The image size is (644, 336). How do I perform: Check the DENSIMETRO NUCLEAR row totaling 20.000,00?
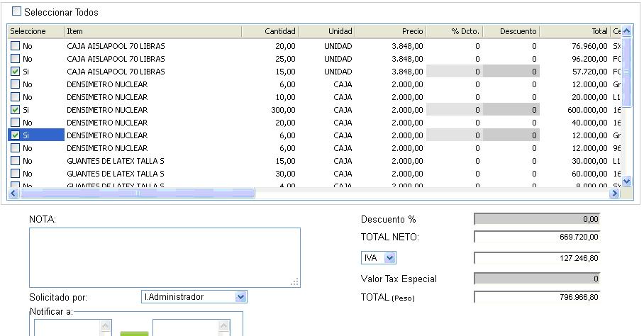[x=15, y=97]
